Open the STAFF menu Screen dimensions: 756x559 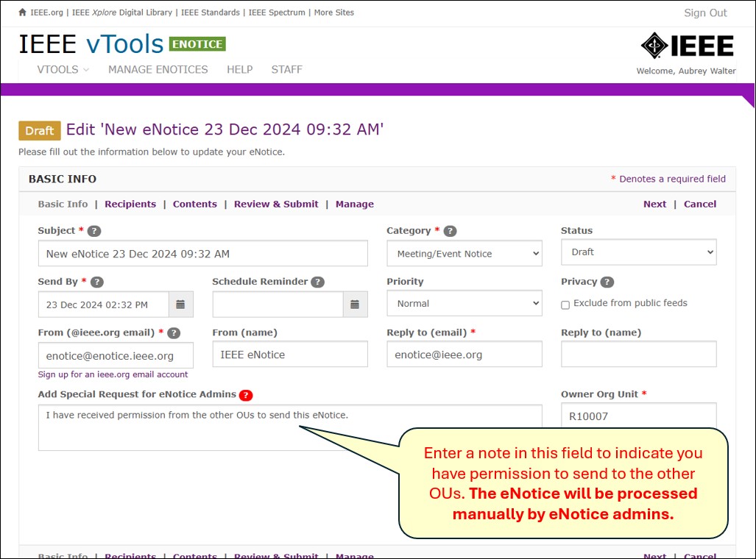[286, 69]
